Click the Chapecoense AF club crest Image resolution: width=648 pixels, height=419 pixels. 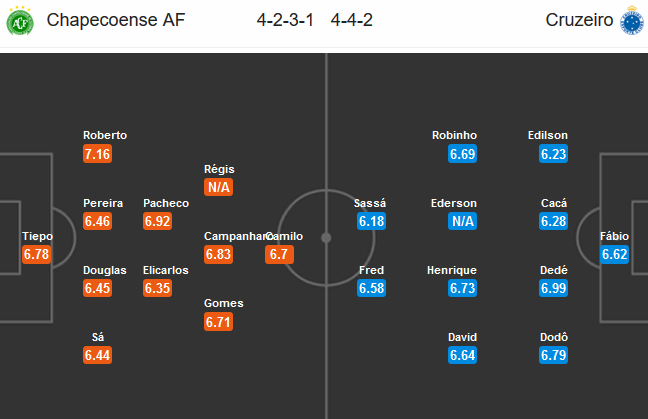[20, 21]
